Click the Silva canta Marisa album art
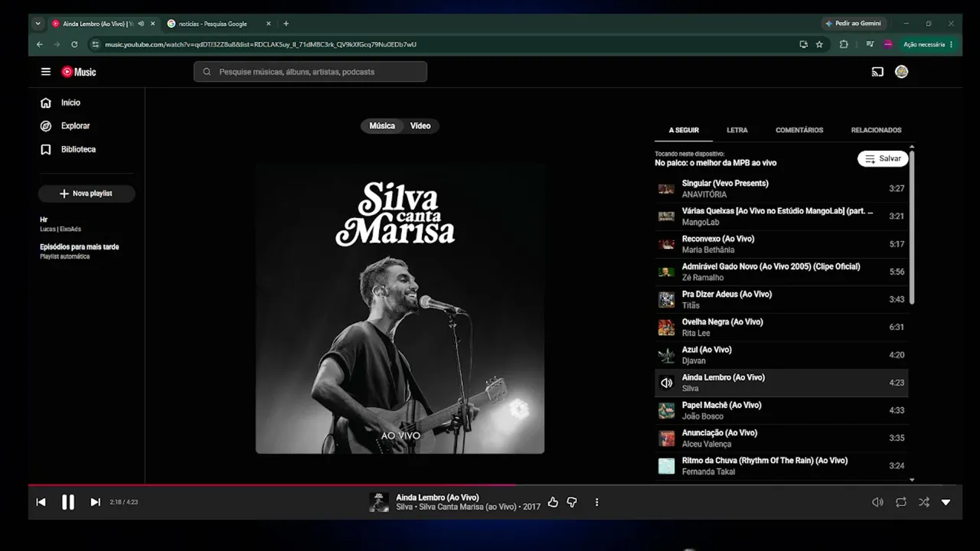 (400, 309)
